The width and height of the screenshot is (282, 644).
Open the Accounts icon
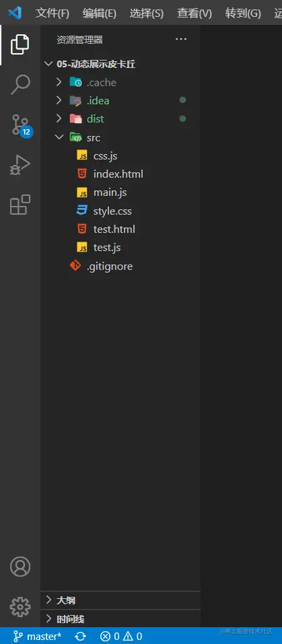coord(20,567)
